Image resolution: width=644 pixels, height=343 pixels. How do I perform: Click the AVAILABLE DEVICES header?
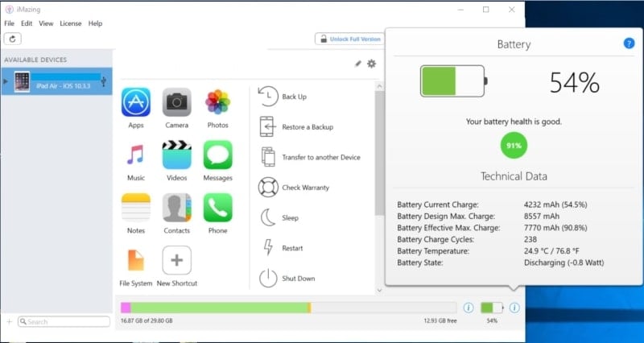coord(35,60)
